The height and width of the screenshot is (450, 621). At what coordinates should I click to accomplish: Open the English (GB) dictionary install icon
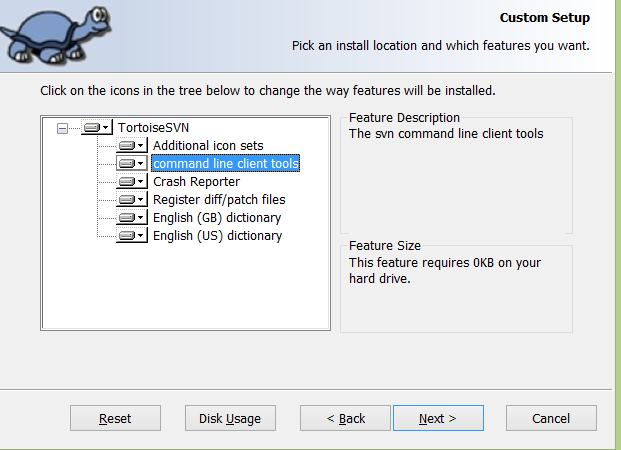point(132,218)
